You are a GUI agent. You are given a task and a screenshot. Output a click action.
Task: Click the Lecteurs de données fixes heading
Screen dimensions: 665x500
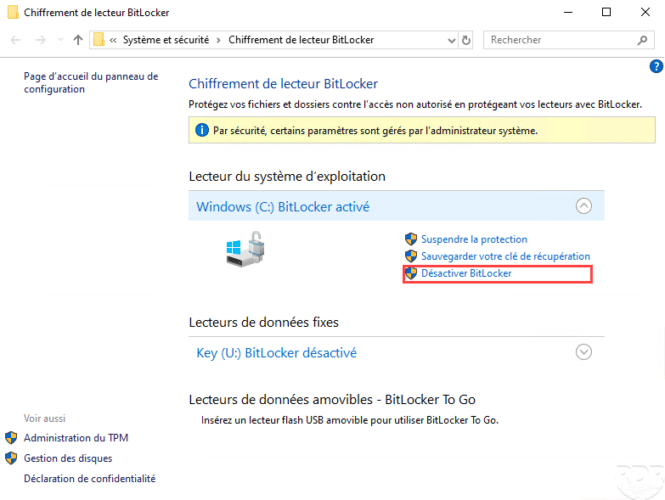point(263,322)
